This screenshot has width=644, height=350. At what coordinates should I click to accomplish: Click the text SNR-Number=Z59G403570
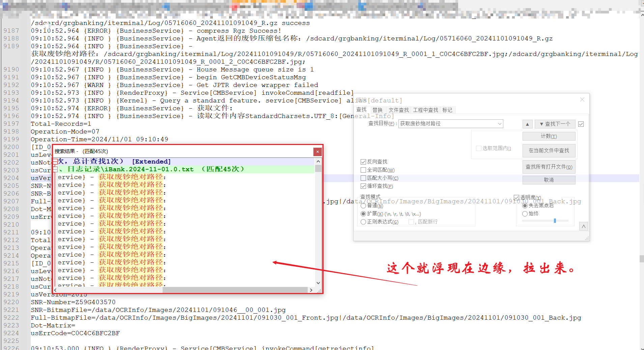coord(73,302)
